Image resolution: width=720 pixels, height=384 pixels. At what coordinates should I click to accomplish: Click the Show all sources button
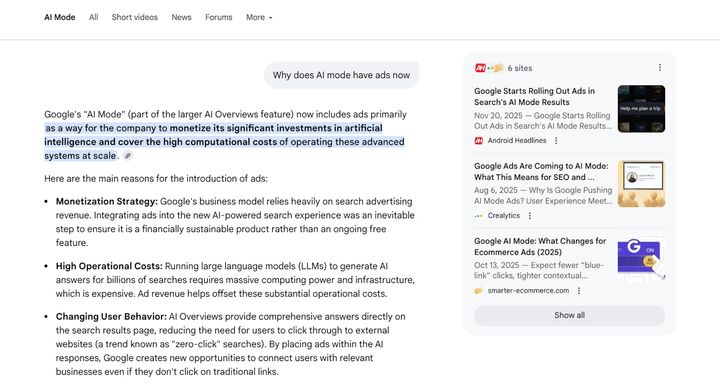[569, 316]
